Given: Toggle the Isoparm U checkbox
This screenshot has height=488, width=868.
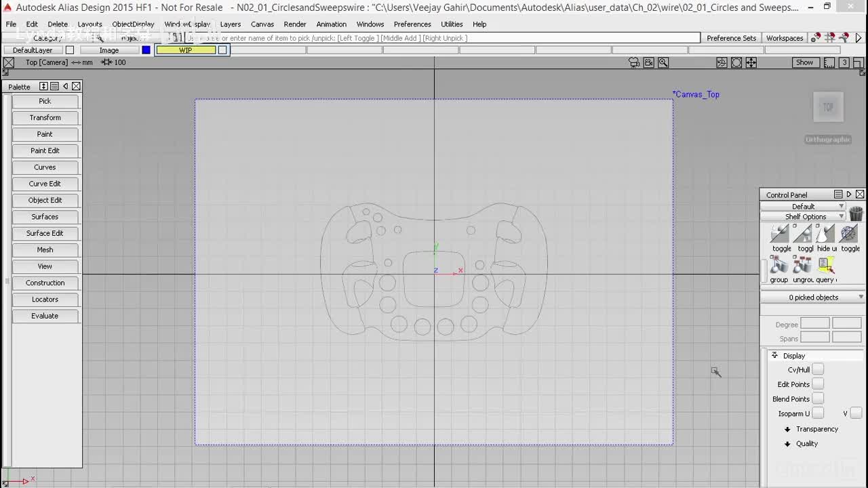Looking at the screenshot, I should (x=818, y=413).
